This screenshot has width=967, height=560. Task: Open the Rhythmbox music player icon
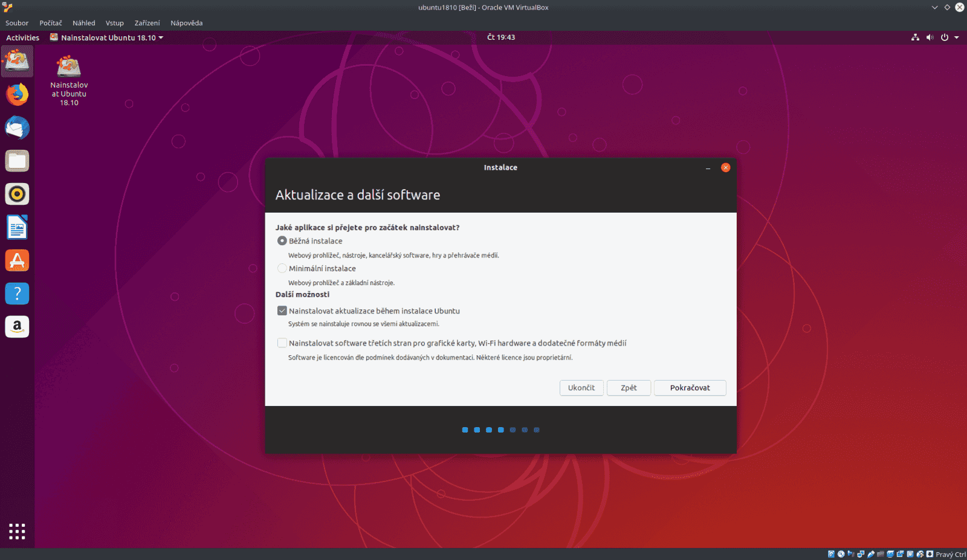(17, 194)
